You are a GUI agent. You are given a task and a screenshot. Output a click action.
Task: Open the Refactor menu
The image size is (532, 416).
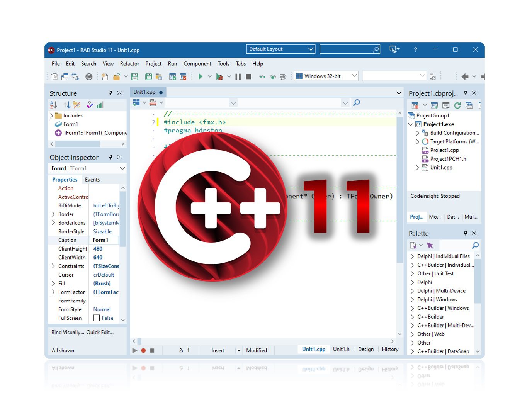click(129, 64)
